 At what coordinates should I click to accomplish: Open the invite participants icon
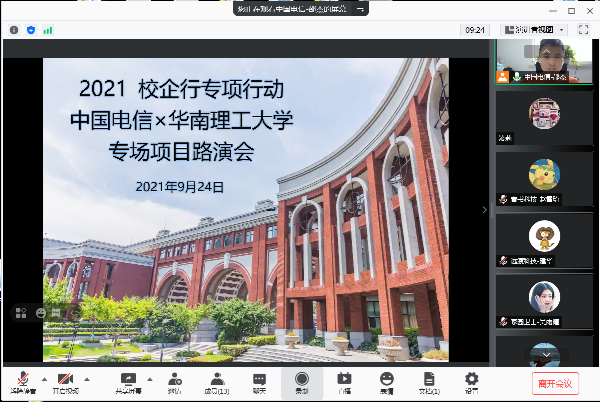click(x=175, y=380)
